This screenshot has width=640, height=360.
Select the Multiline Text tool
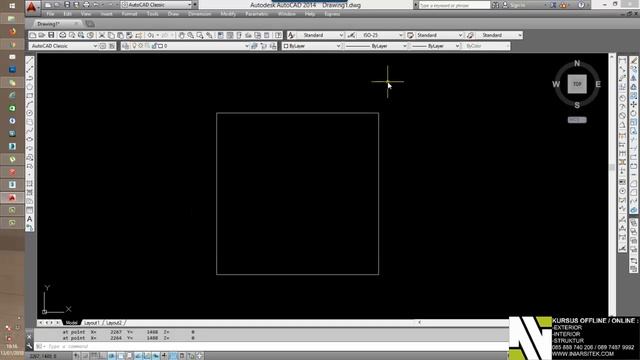(29, 219)
